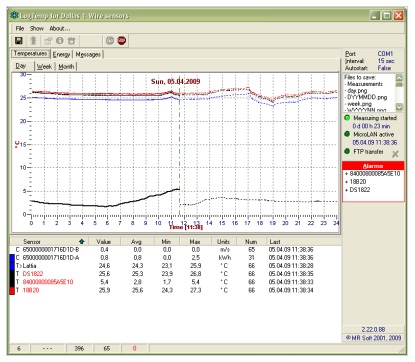Image resolution: width=415 pixels, height=362 pixels.
Task: Select sensor row 650000000171601D-B
Action: tap(175, 250)
